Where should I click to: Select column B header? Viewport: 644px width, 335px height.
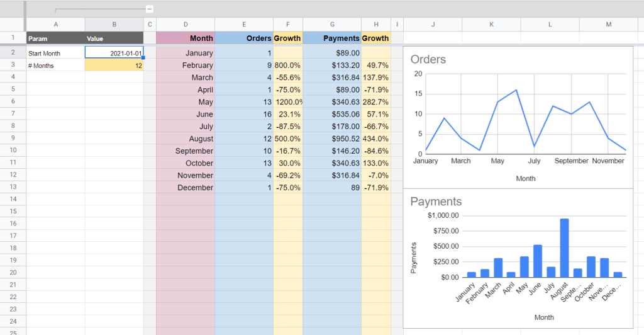point(114,25)
